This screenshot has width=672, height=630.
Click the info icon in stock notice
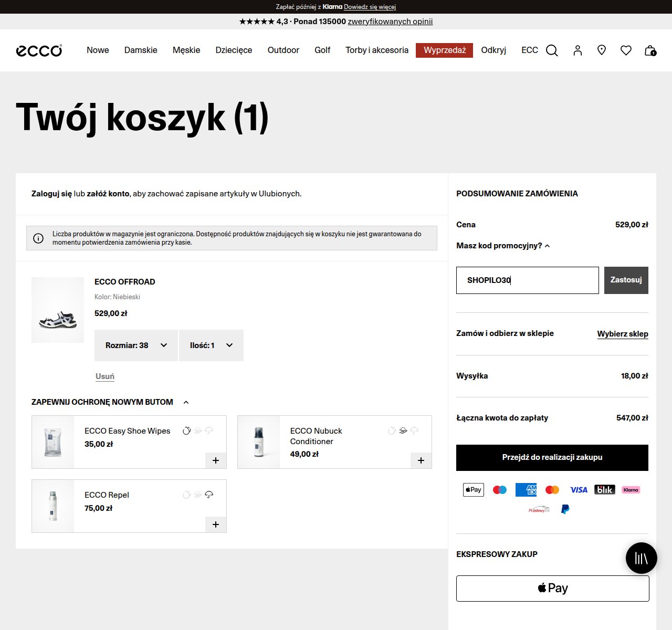click(x=38, y=238)
